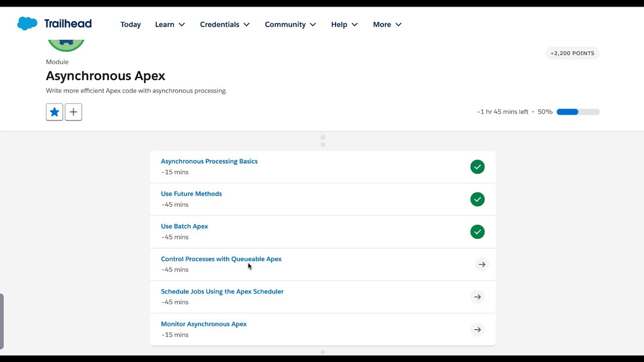
Task: Open the Community dropdown menu
Action: tap(290, 24)
